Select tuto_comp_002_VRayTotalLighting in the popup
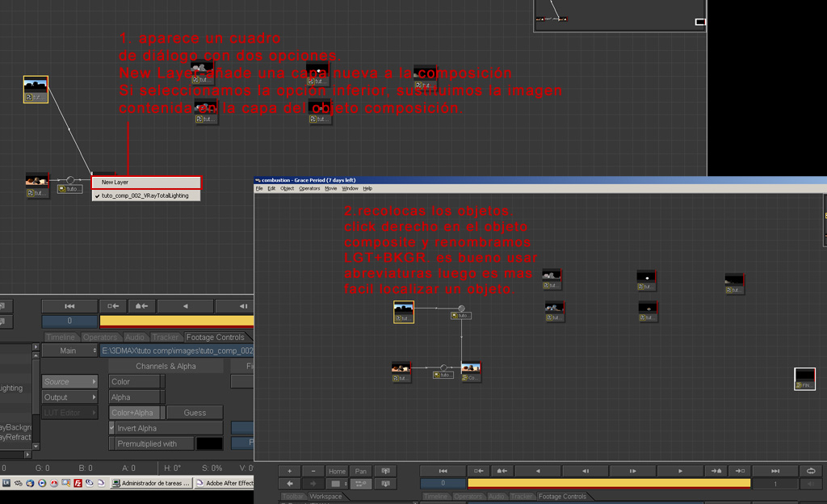Viewport: 827px width, 504px height. pos(146,195)
